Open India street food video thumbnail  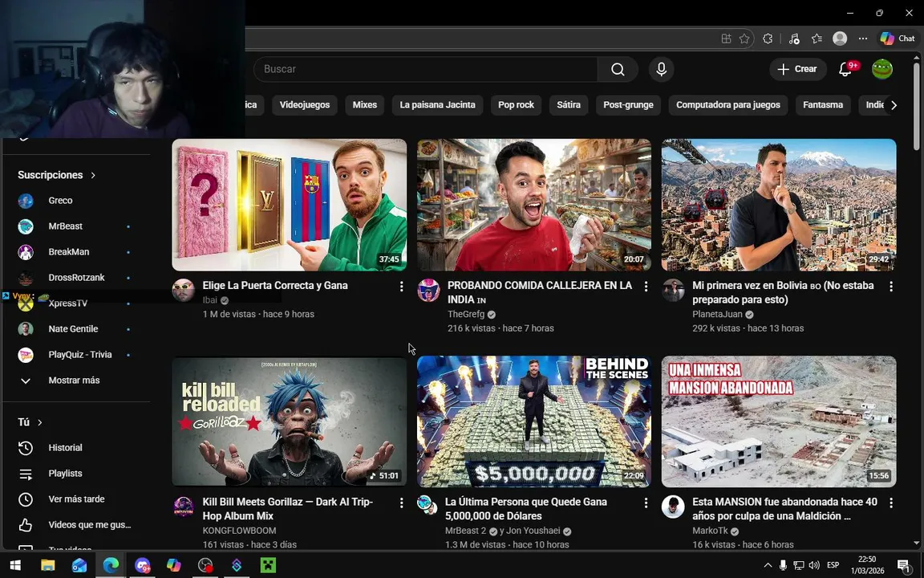coord(534,205)
